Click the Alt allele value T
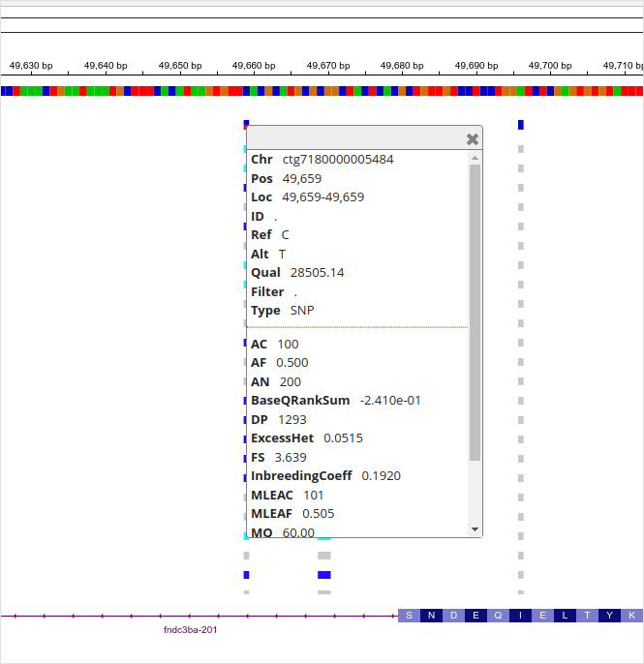The image size is (644, 664). pos(282,254)
